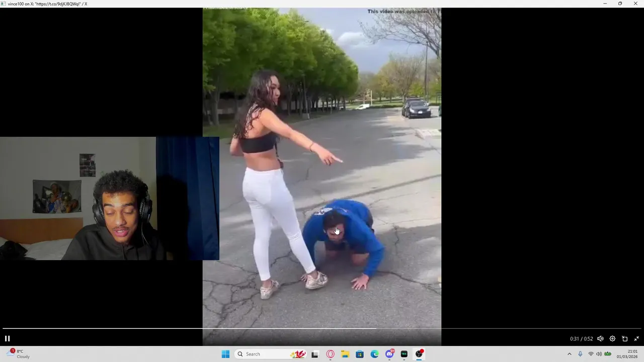Open the weather widget showing 8°C Cloudy
644x362 pixels.
click(19, 354)
